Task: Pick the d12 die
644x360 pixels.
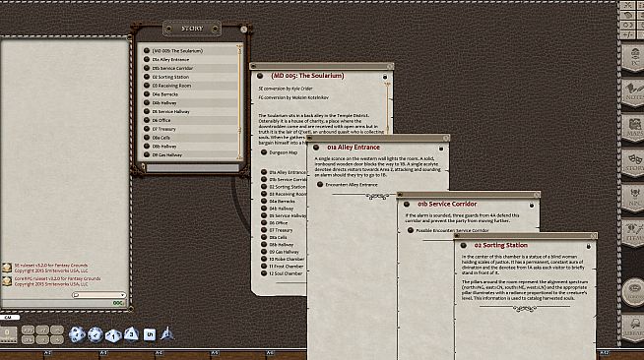Action: pyautogui.click(x=96, y=334)
